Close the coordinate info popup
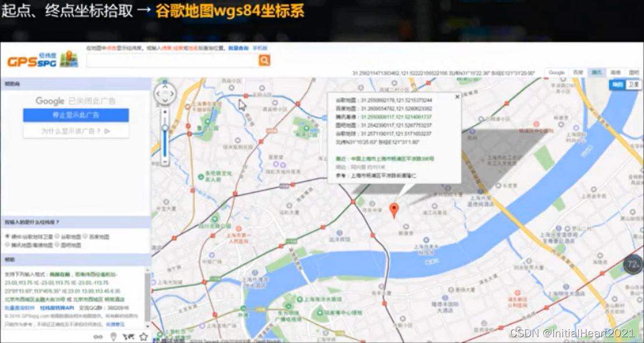 [x=457, y=97]
